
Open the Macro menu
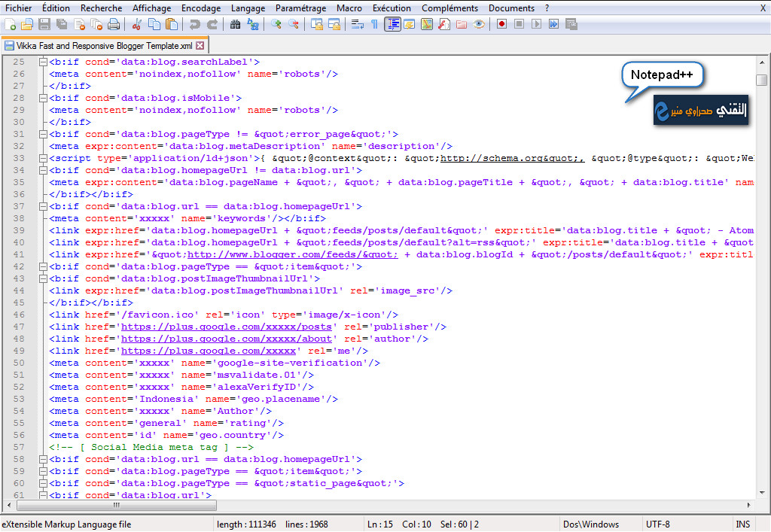[x=348, y=8]
